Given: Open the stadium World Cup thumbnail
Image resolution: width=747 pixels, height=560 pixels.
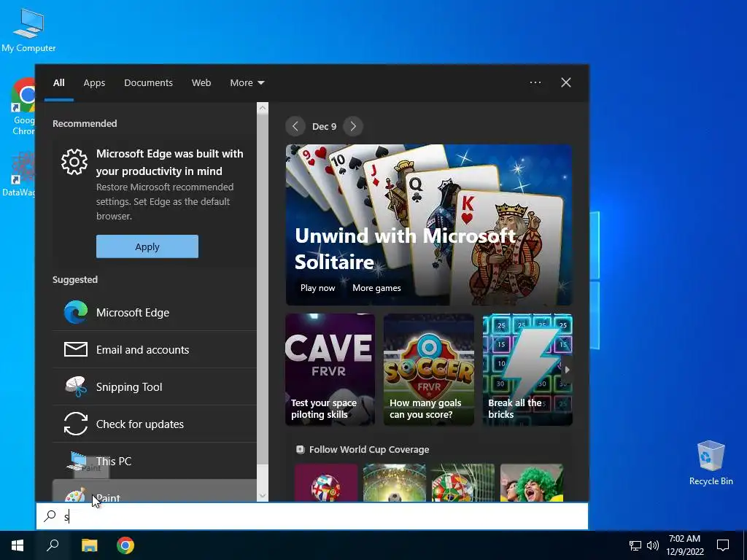Looking at the screenshot, I should pyautogui.click(x=395, y=483).
